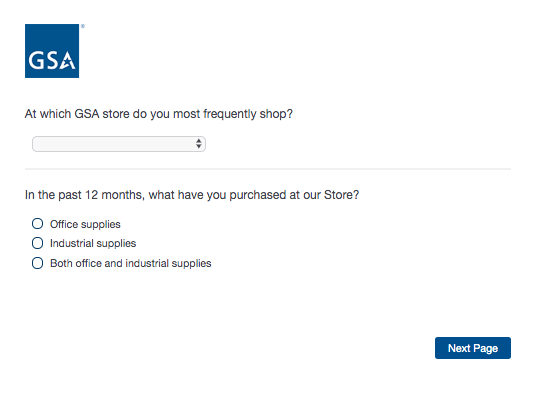Click the 'At which GSA store' question text
Viewport: 539px width, 396px height.
[158, 114]
